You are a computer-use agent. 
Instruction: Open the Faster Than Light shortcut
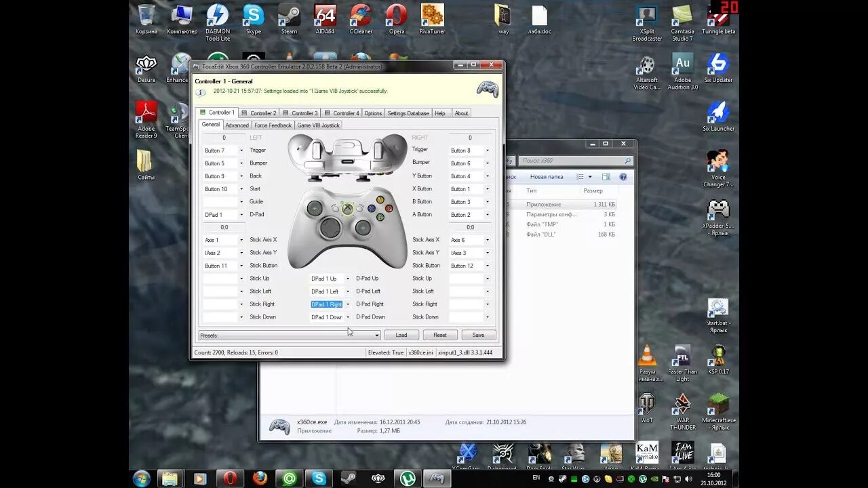click(683, 363)
